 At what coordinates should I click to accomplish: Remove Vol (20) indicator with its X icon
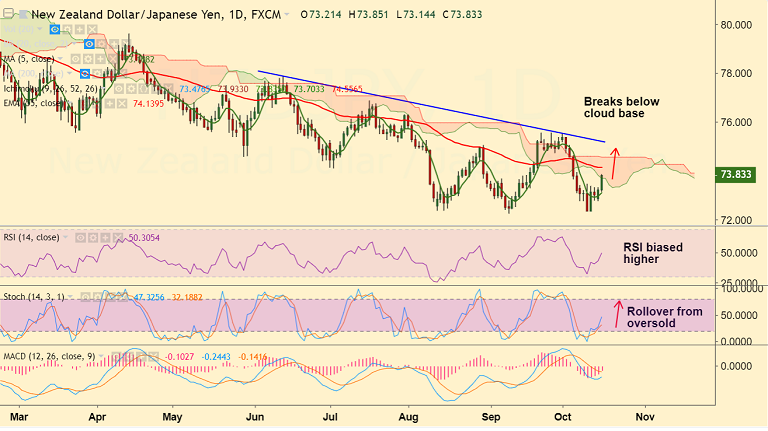92,29
